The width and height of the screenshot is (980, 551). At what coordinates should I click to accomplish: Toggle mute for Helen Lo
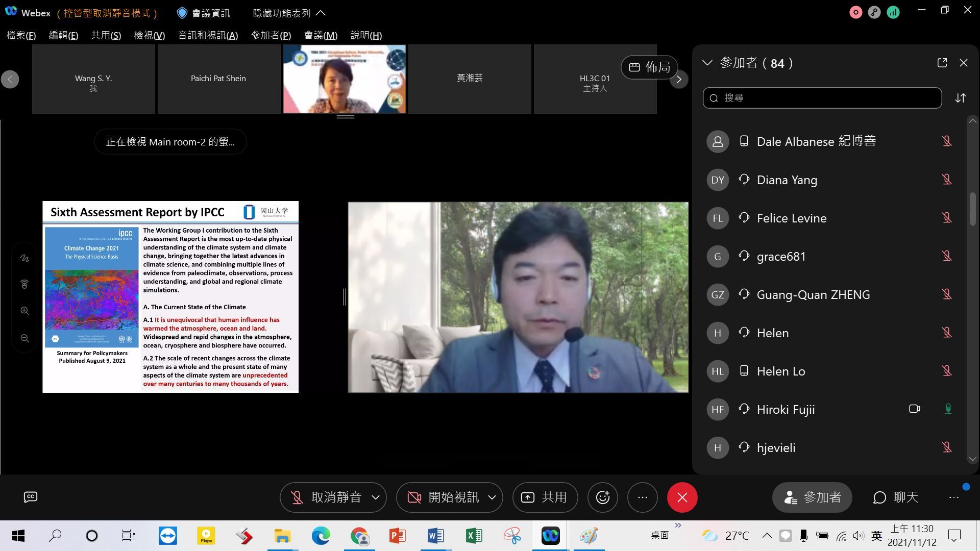click(x=947, y=370)
